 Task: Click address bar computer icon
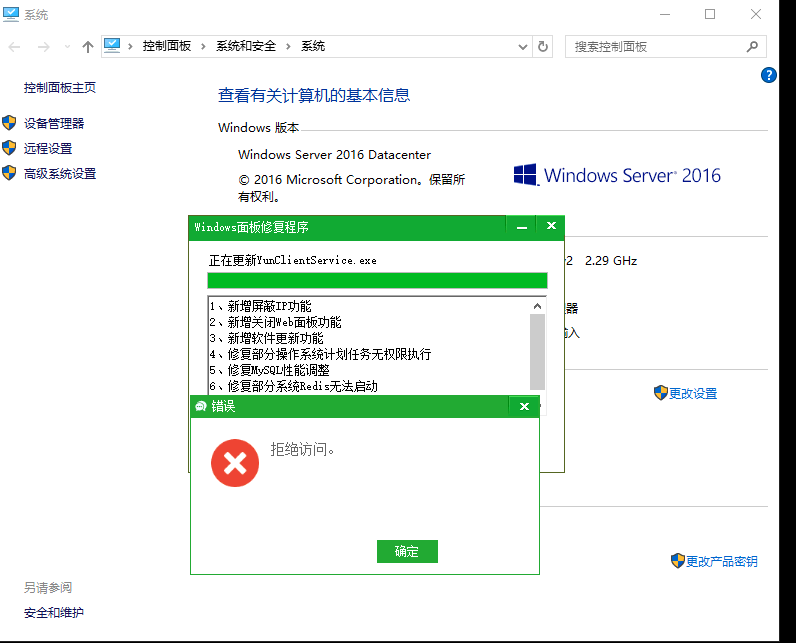pos(112,46)
